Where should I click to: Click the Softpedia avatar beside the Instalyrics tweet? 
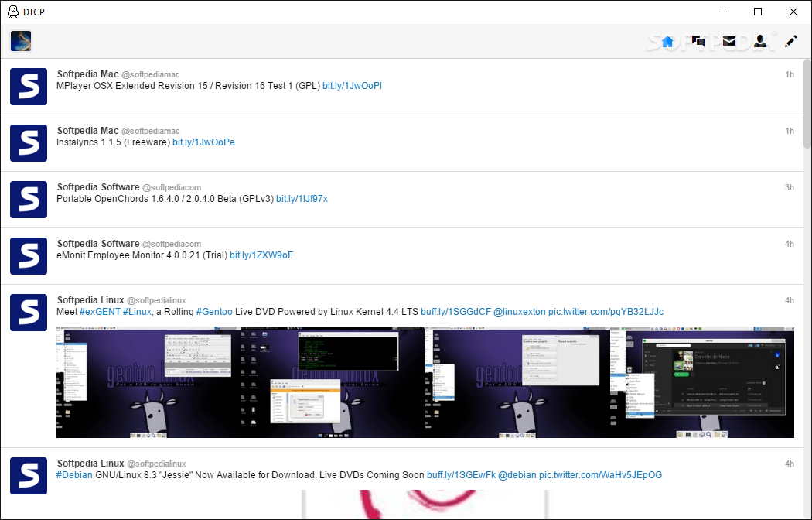point(29,143)
